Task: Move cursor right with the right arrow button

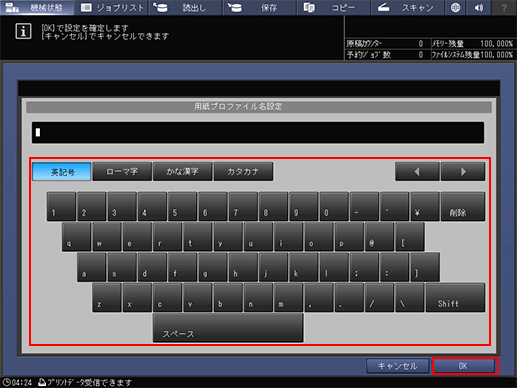Action: point(463,172)
